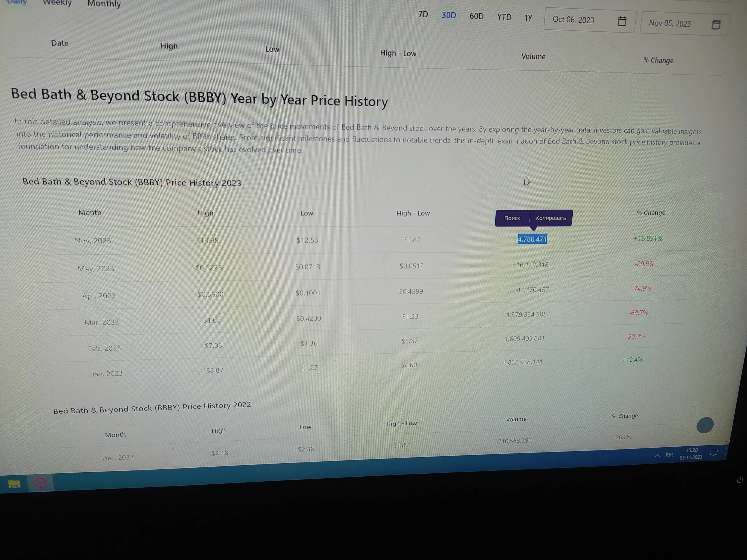
Task: Click the +16,891% change value
Action: coord(648,238)
